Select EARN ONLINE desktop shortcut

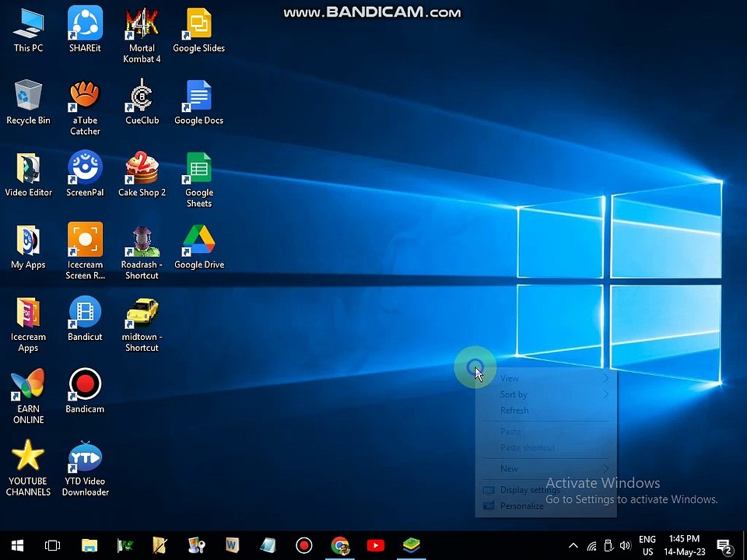click(x=28, y=396)
